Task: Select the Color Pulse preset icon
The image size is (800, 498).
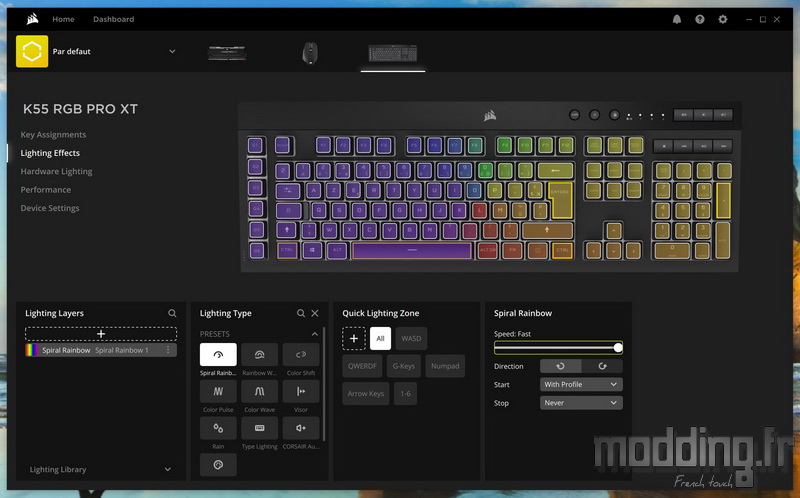Action: pos(218,391)
